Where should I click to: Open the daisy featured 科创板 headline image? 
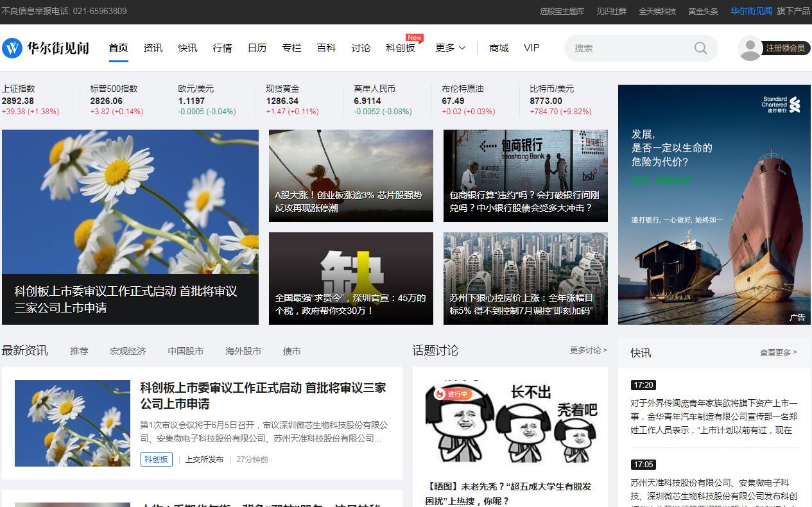point(130,227)
